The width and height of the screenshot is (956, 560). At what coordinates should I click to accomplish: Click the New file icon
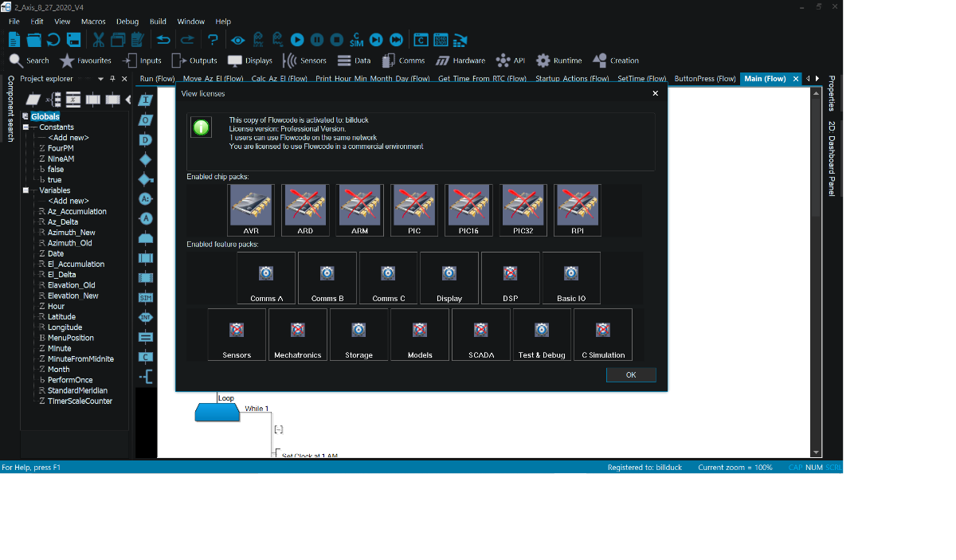pyautogui.click(x=14, y=40)
